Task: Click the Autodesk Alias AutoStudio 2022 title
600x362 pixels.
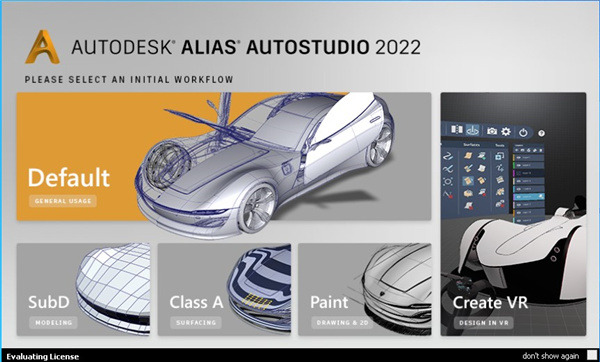Action: pos(246,47)
